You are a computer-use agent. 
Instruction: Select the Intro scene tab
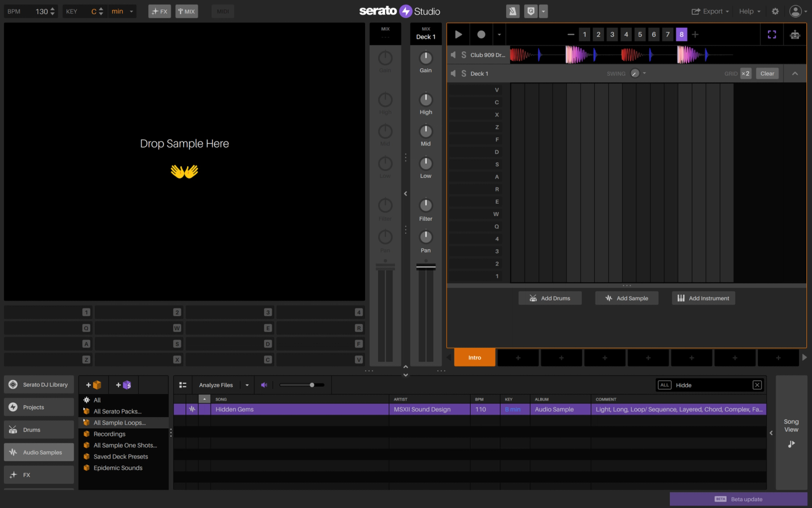point(475,357)
